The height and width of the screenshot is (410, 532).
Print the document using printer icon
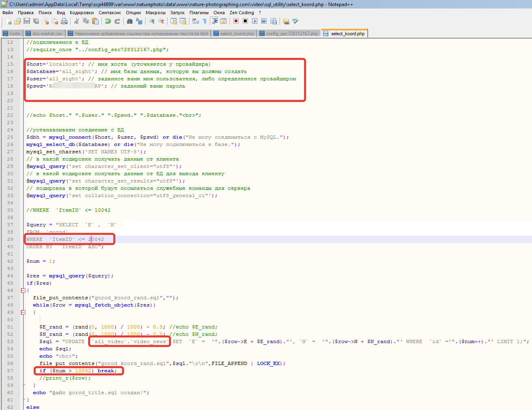coord(64,21)
